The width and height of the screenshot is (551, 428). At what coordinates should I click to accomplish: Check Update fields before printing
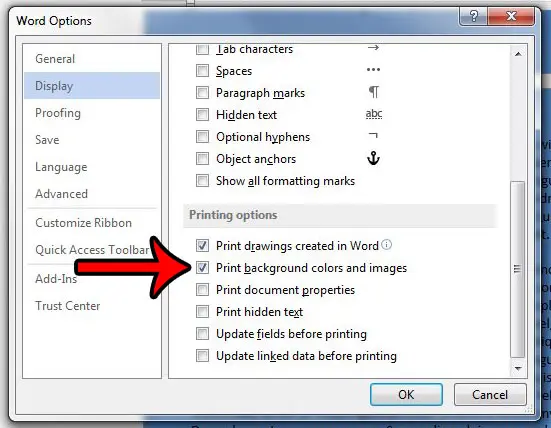202,333
